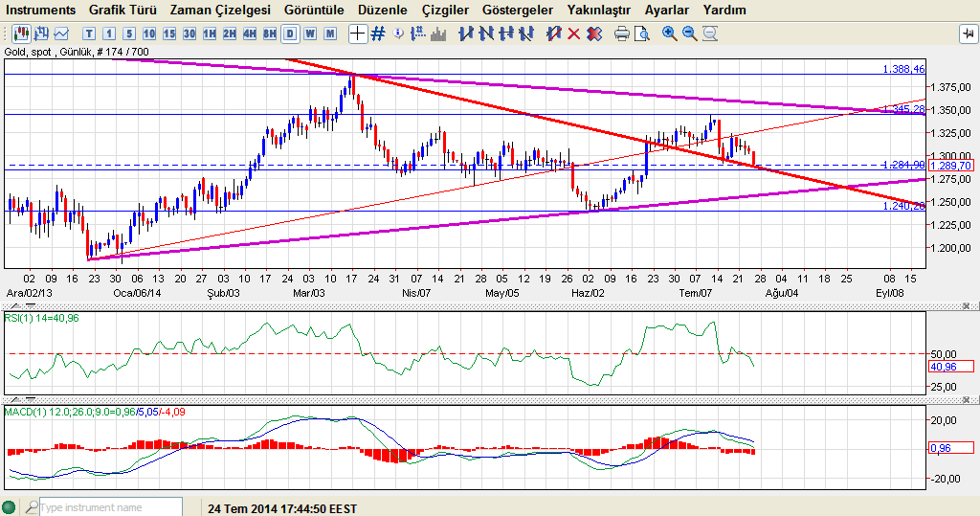Select the bar chart type icon
The width and height of the screenshot is (980, 516).
point(42,34)
